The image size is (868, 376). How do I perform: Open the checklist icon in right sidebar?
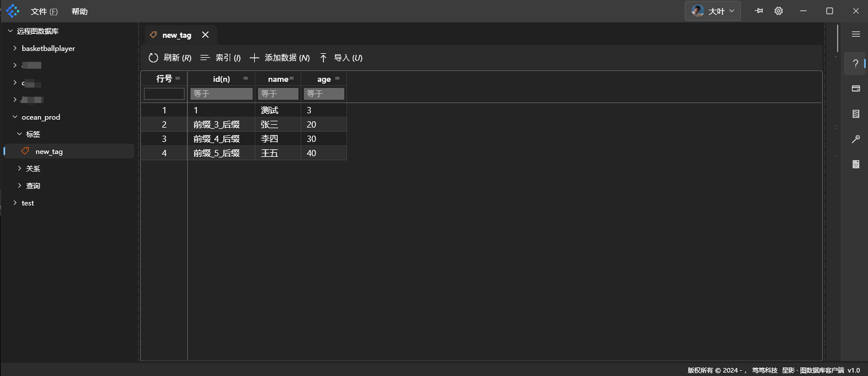[855, 114]
